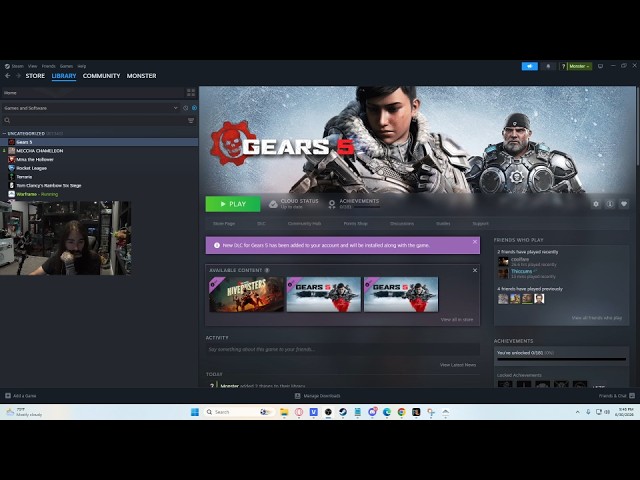Open the Games menu

[66, 66]
